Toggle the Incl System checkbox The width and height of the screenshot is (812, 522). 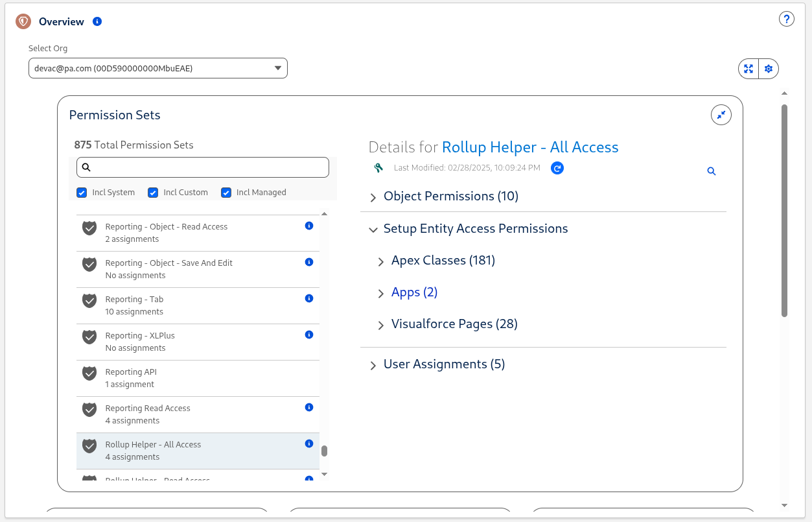[x=82, y=193]
